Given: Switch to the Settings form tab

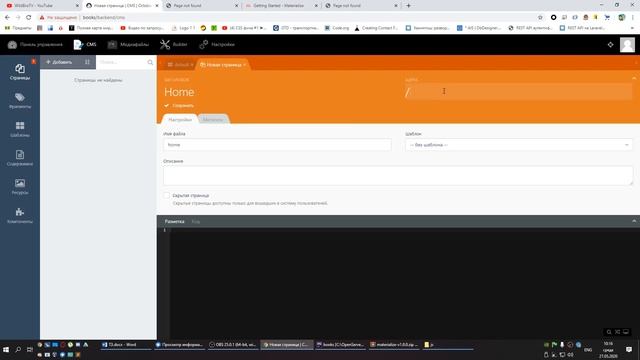Looking at the screenshot, I should pos(180,120).
